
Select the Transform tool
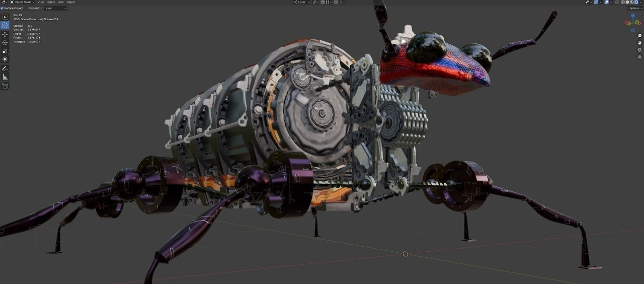point(5,59)
